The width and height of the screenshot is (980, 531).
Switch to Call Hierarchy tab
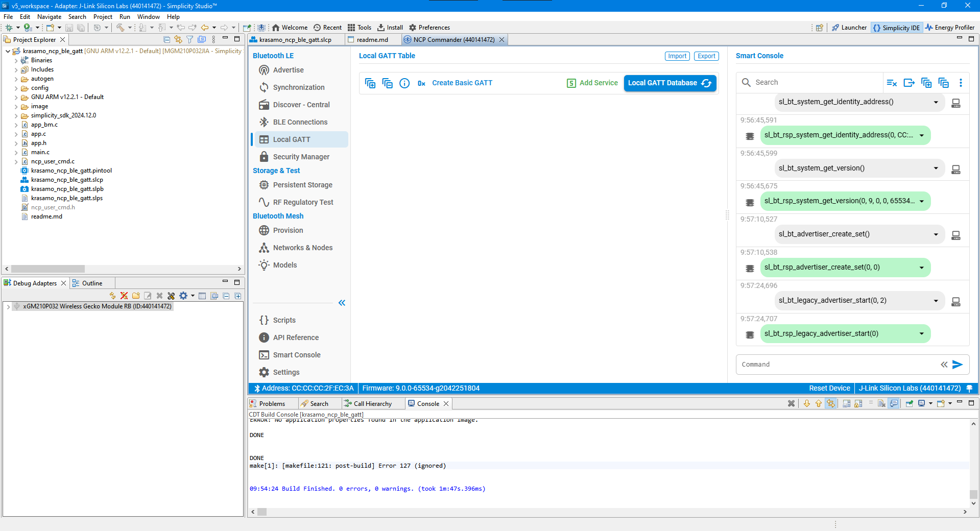click(x=372, y=404)
